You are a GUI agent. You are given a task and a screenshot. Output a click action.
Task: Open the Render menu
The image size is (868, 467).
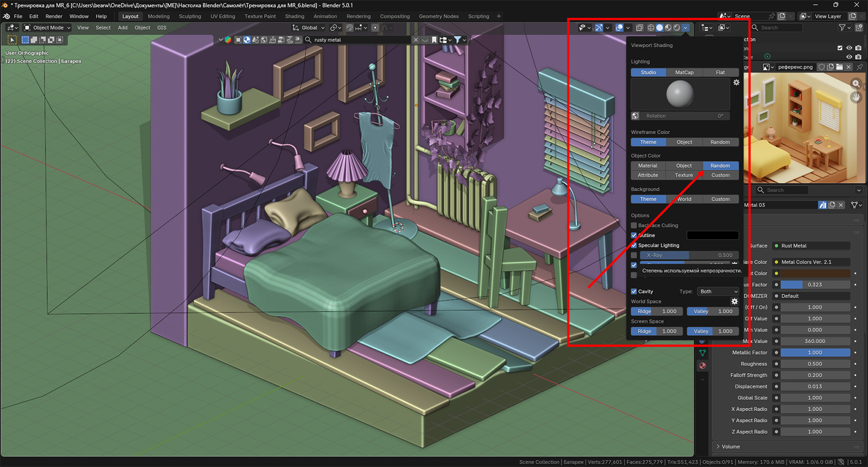coord(54,16)
